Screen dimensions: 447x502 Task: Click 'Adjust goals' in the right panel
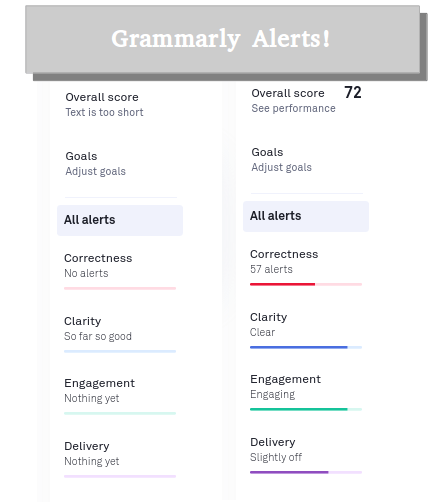(281, 167)
